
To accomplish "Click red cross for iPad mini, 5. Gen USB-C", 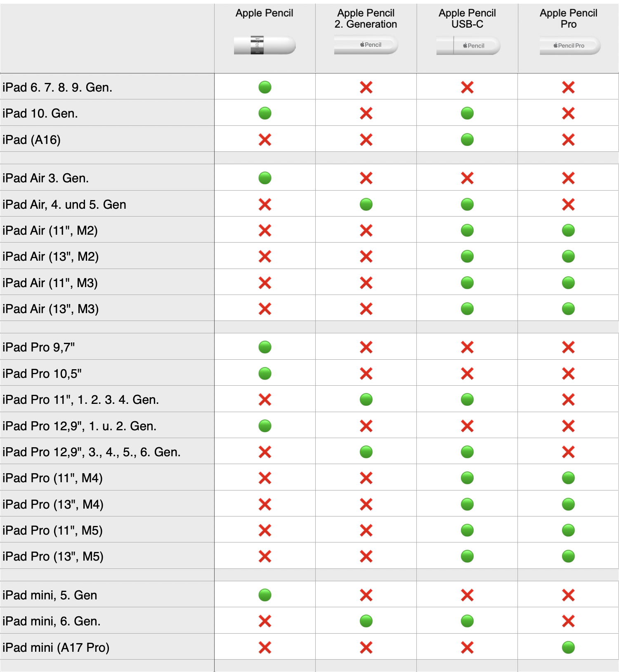I will coord(467,595).
